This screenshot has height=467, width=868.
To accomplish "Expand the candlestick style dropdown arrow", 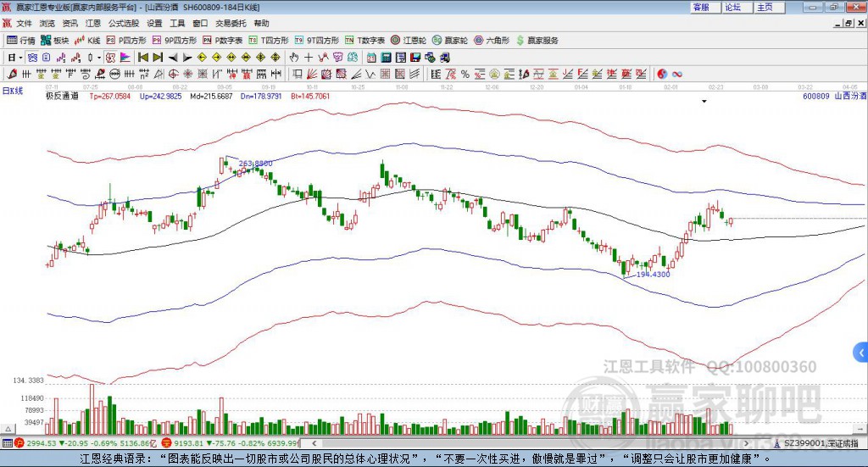I will (99, 58).
